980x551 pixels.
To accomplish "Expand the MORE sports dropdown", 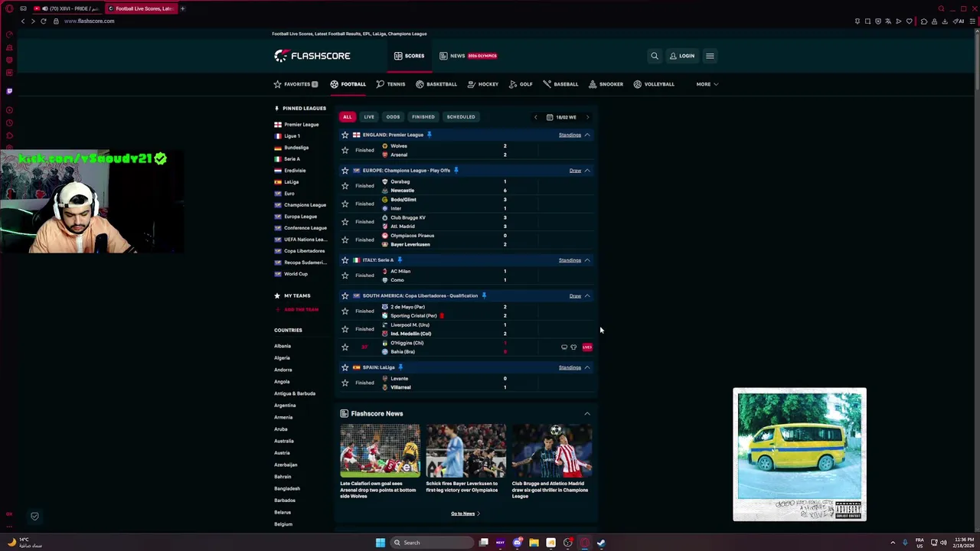I will pyautogui.click(x=707, y=84).
